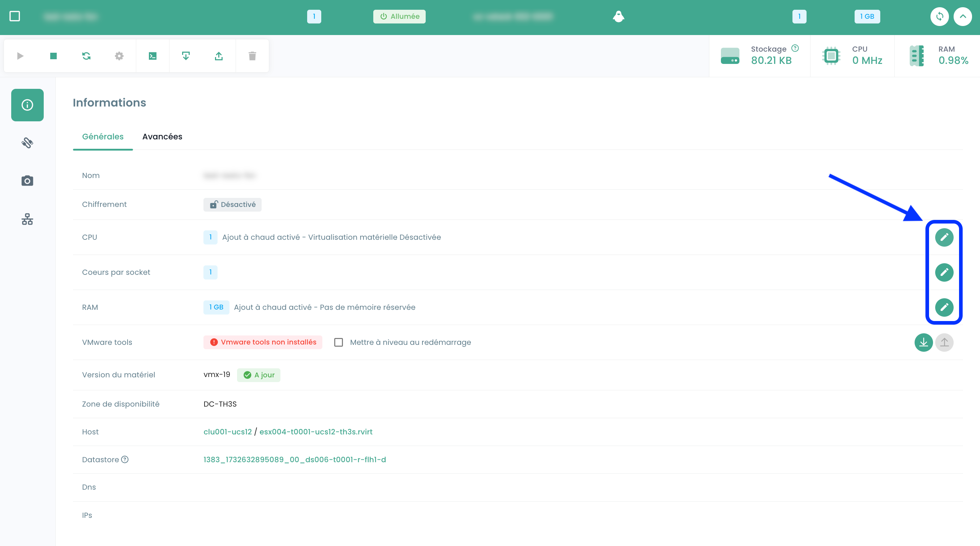This screenshot has width=980, height=546.
Task: Select the Générales tab
Action: click(x=103, y=136)
